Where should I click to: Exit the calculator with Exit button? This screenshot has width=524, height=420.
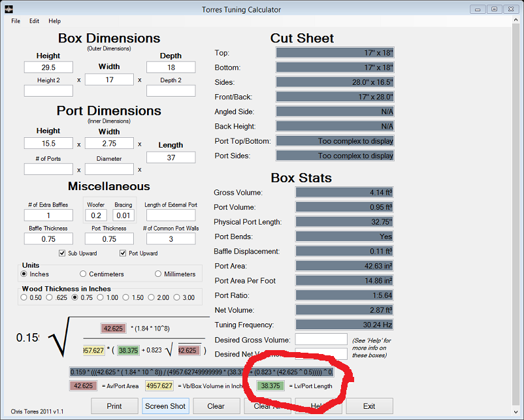pyautogui.click(x=369, y=406)
